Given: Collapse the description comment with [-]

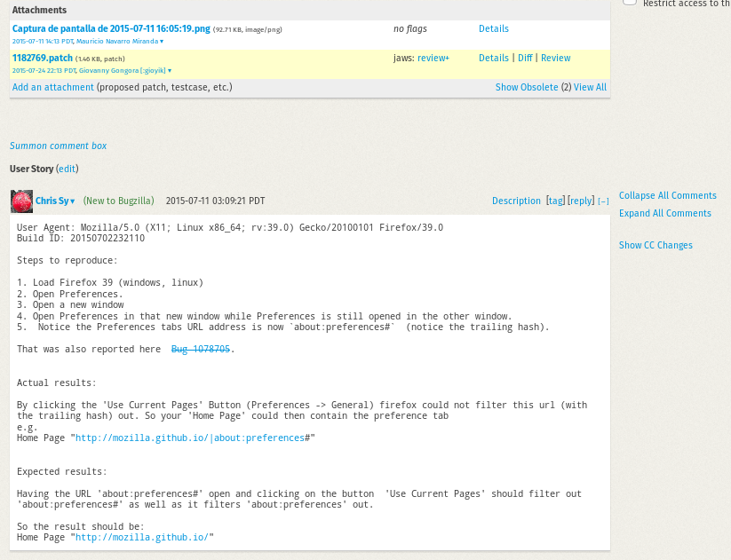Looking at the screenshot, I should [603, 201].
